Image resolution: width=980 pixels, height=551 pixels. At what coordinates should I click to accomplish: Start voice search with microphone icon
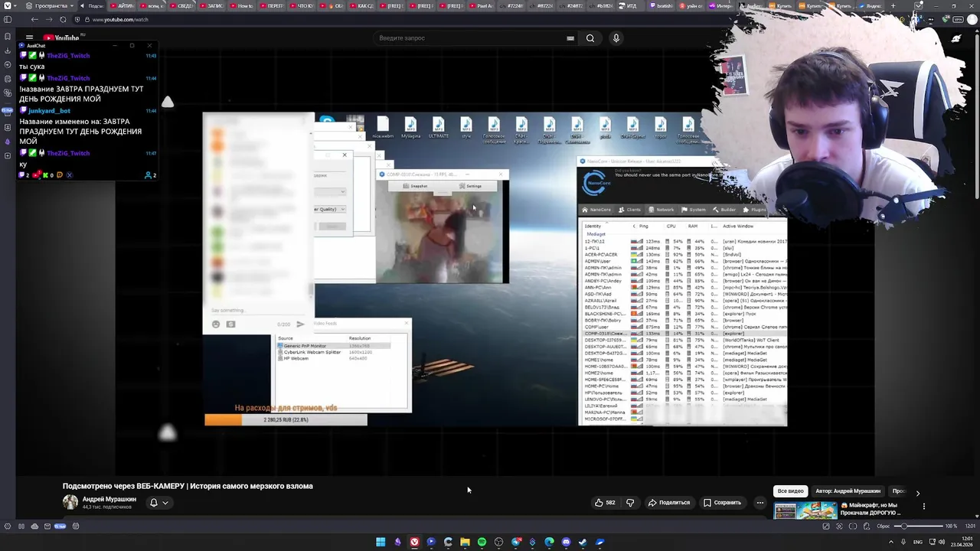coord(616,38)
